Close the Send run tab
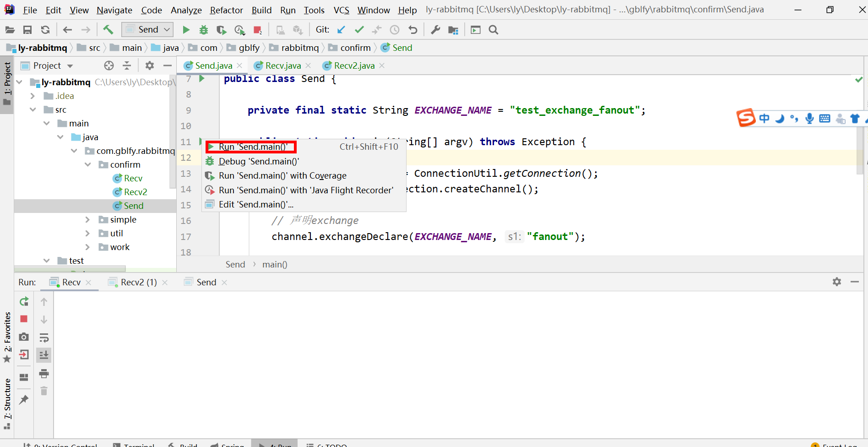The height and width of the screenshot is (447, 868). point(224,283)
